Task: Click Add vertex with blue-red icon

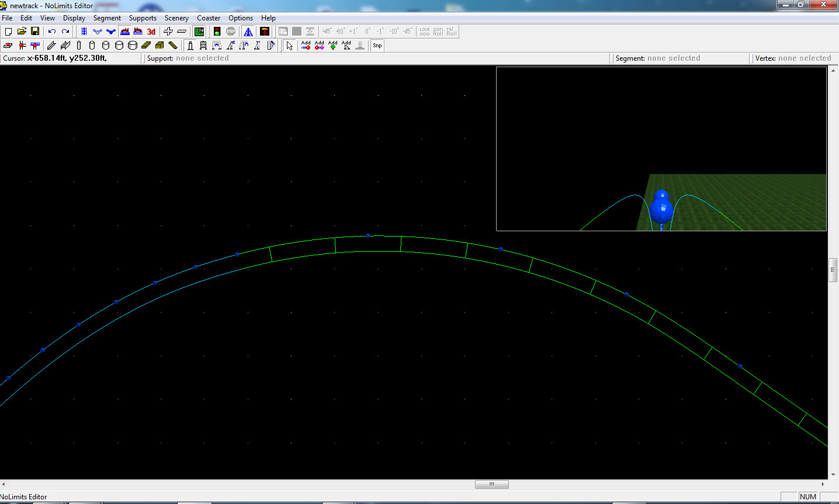Action: pos(306,46)
